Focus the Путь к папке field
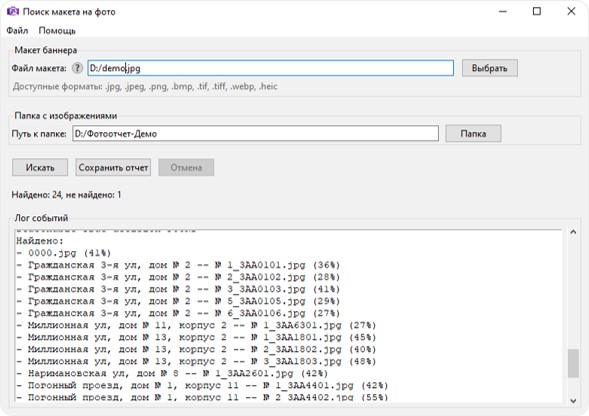 click(255, 133)
